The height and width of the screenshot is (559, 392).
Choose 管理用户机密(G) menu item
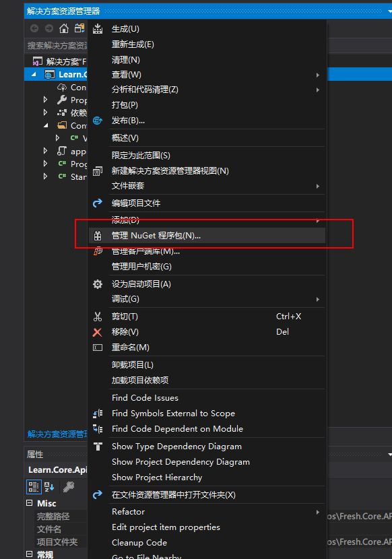pos(207,267)
